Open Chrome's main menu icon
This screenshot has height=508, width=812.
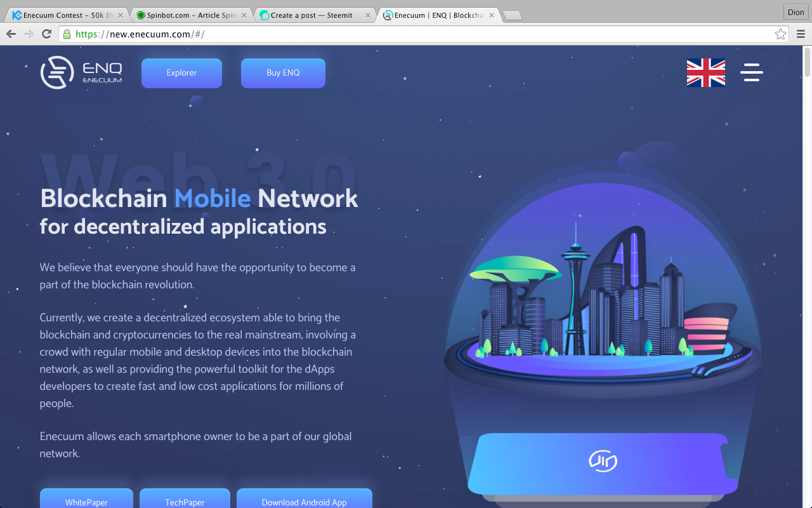click(x=801, y=34)
